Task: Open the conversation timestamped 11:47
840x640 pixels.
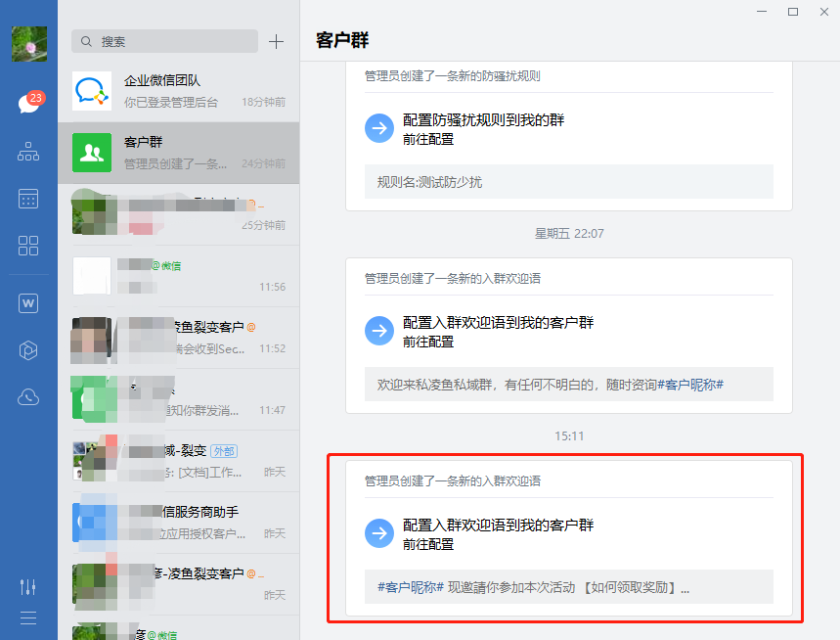Action: (x=178, y=397)
